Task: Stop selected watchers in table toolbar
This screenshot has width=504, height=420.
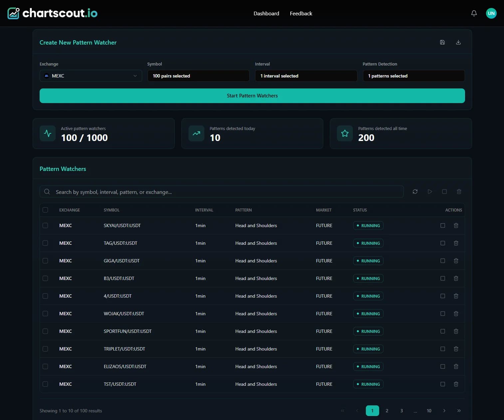Action: point(444,192)
